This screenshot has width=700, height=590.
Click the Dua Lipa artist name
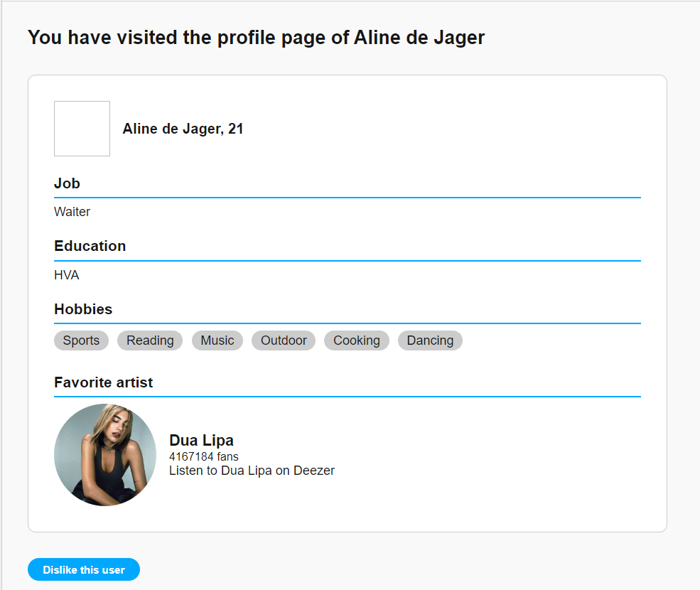tap(201, 441)
